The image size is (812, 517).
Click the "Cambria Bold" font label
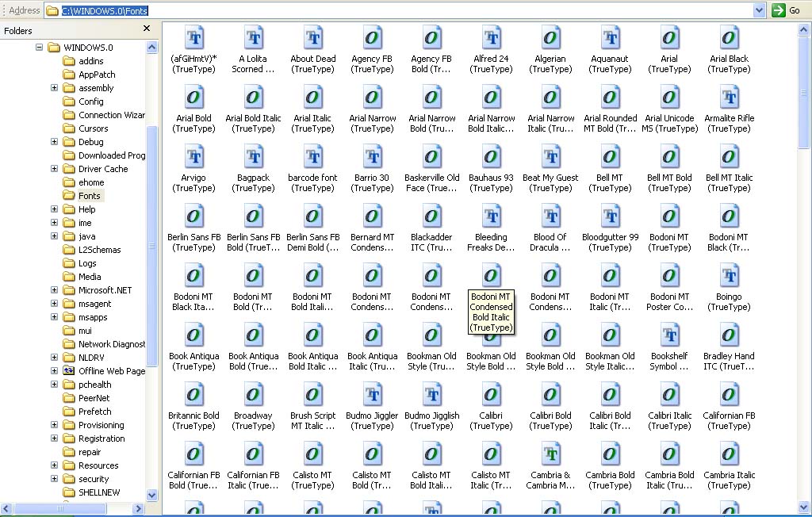610,481
